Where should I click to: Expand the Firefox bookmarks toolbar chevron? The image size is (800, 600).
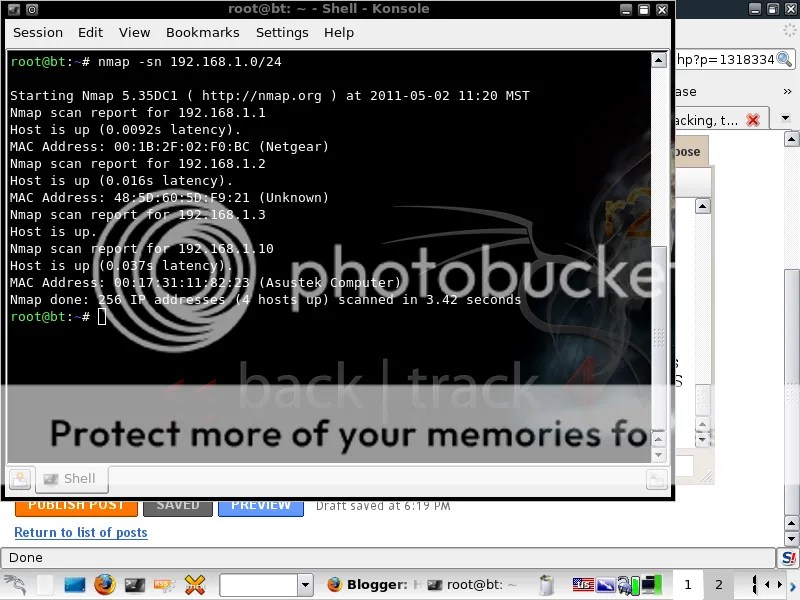tap(787, 91)
